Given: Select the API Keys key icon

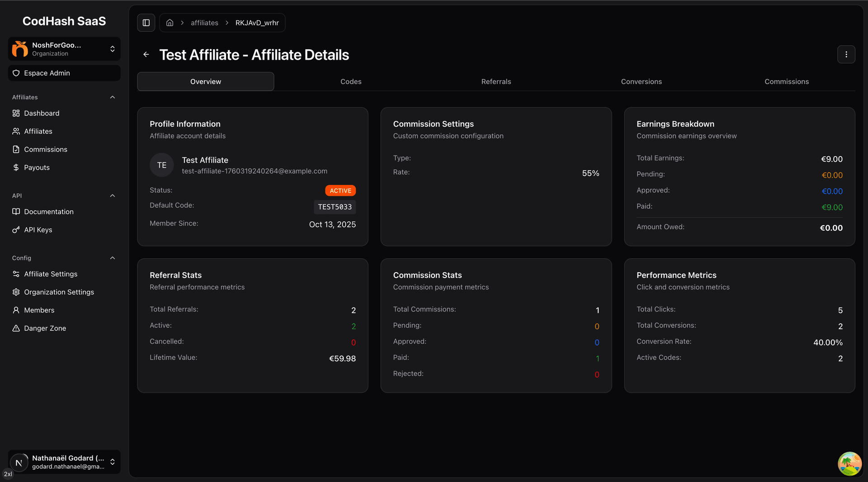Looking at the screenshot, I should 16,230.
